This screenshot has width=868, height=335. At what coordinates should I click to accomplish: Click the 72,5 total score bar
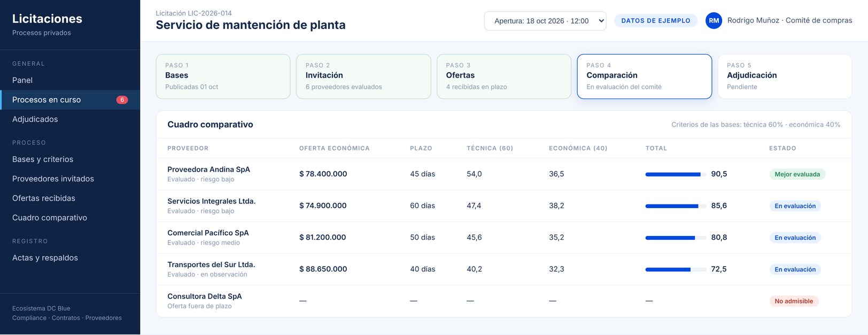(676, 269)
